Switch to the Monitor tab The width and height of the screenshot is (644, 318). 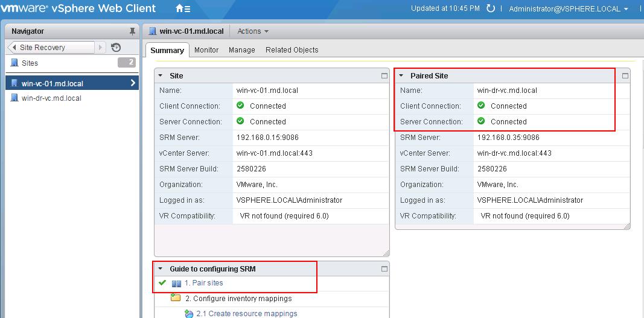pyautogui.click(x=206, y=49)
